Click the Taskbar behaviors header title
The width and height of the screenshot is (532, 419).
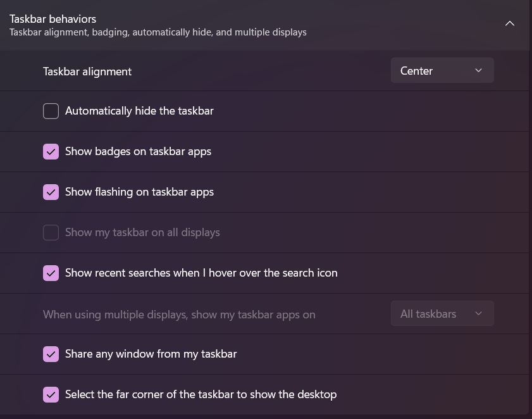53,19
